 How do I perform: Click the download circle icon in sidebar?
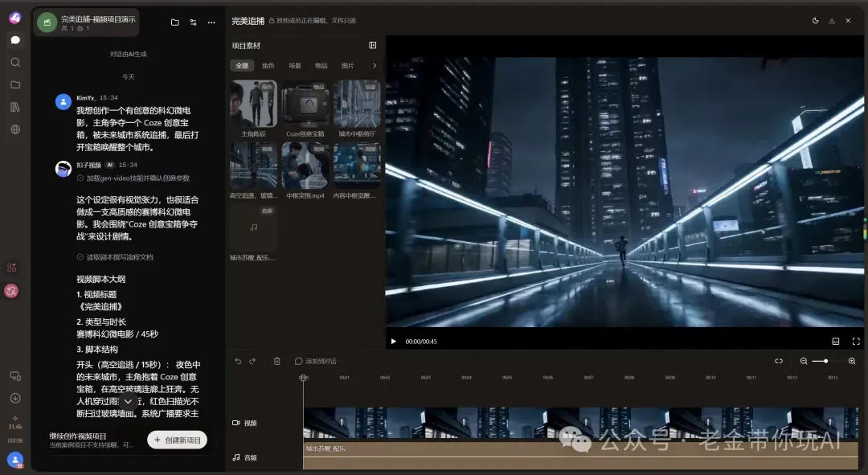pos(15,398)
